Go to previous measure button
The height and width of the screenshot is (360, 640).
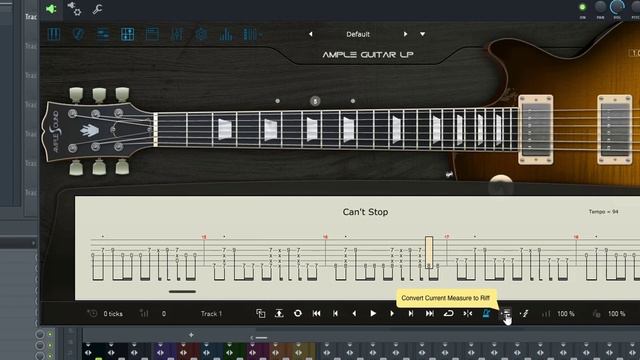click(x=335, y=313)
